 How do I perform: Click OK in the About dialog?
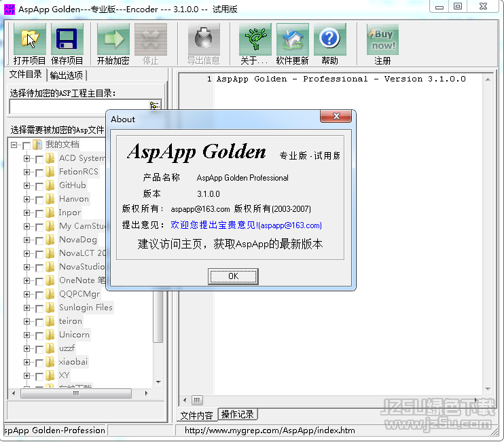[x=234, y=276]
